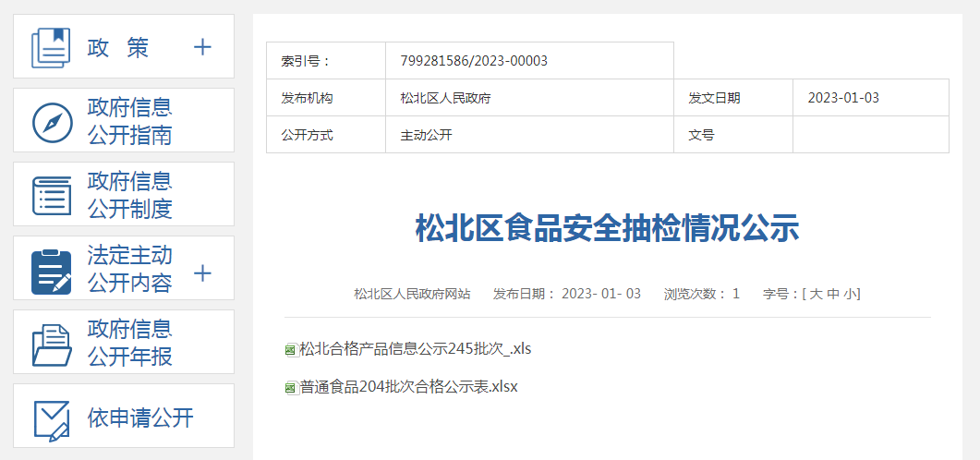Click the 浏览次数 view count
Screen dimensions: 980x460
coord(702,294)
